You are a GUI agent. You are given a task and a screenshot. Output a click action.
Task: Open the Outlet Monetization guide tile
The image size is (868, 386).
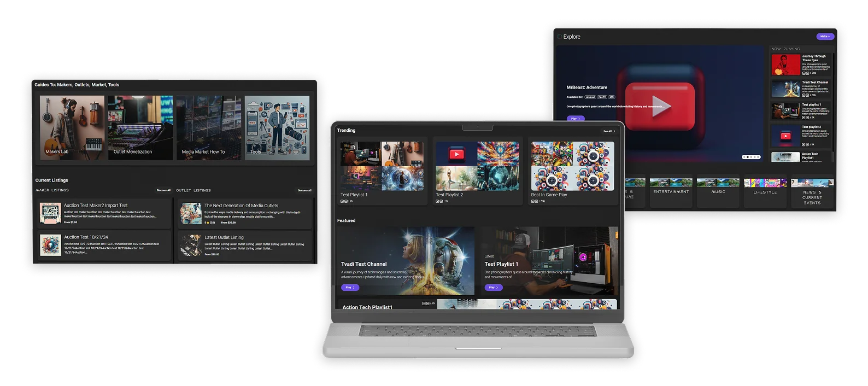pyautogui.click(x=140, y=128)
